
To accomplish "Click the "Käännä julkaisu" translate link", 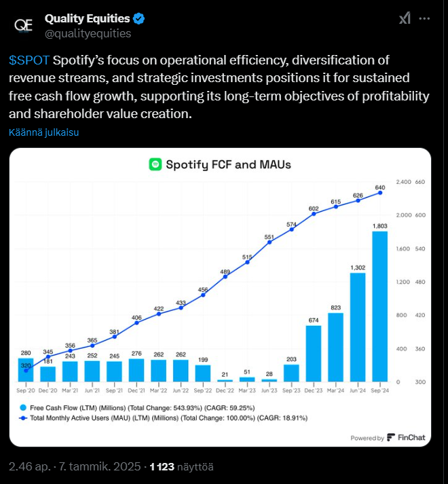I will pos(44,132).
